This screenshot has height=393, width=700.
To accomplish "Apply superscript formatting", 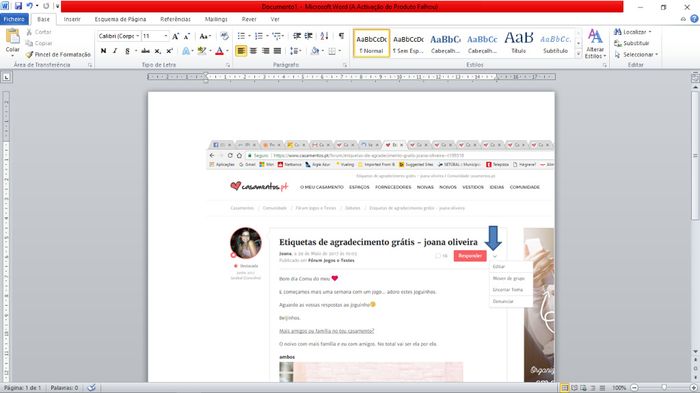I will tap(169, 51).
